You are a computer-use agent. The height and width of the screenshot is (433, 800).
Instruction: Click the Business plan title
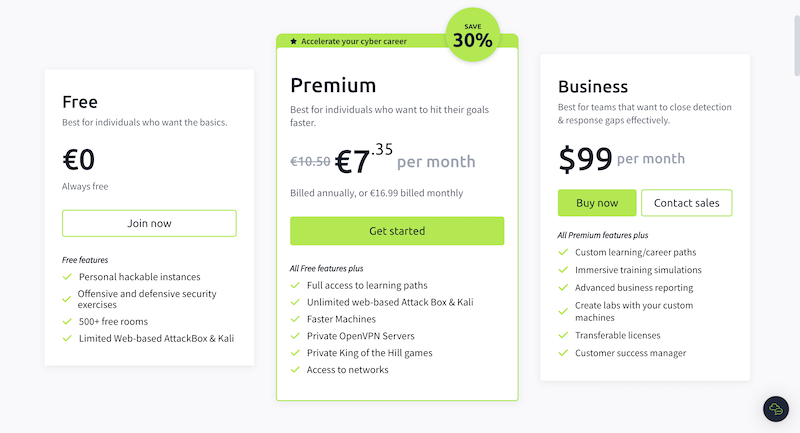click(593, 86)
